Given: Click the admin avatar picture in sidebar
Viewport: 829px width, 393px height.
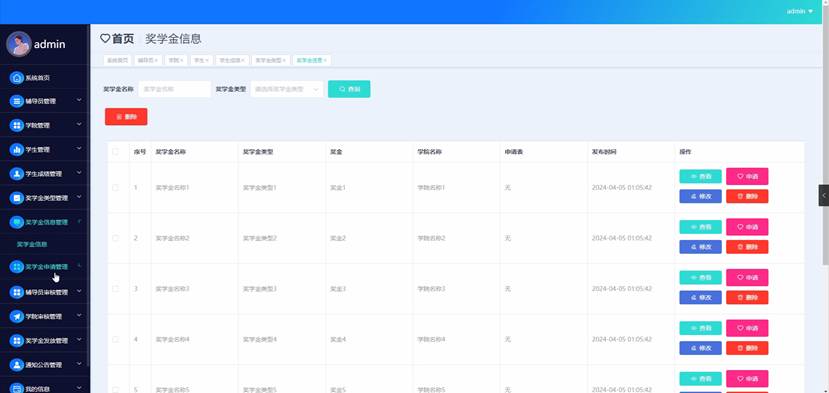Looking at the screenshot, I should tap(19, 44).
